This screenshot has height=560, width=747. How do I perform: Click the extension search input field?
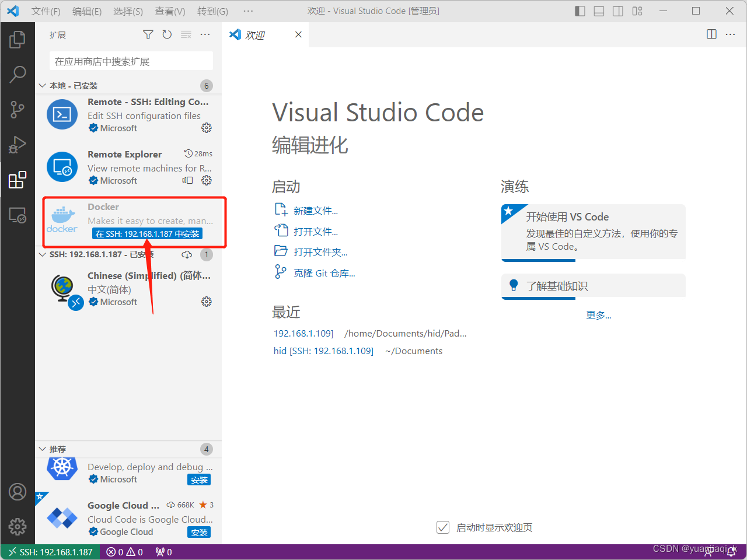coord(131,61)
